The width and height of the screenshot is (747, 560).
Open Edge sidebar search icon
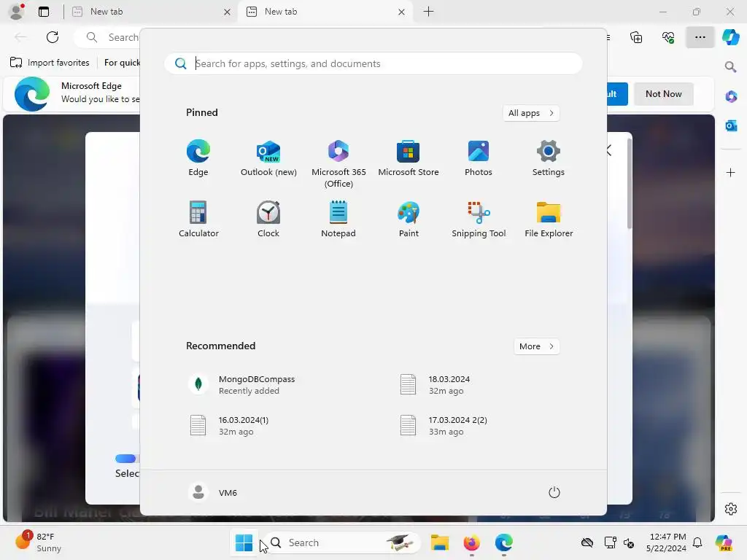tap(731, 66)
